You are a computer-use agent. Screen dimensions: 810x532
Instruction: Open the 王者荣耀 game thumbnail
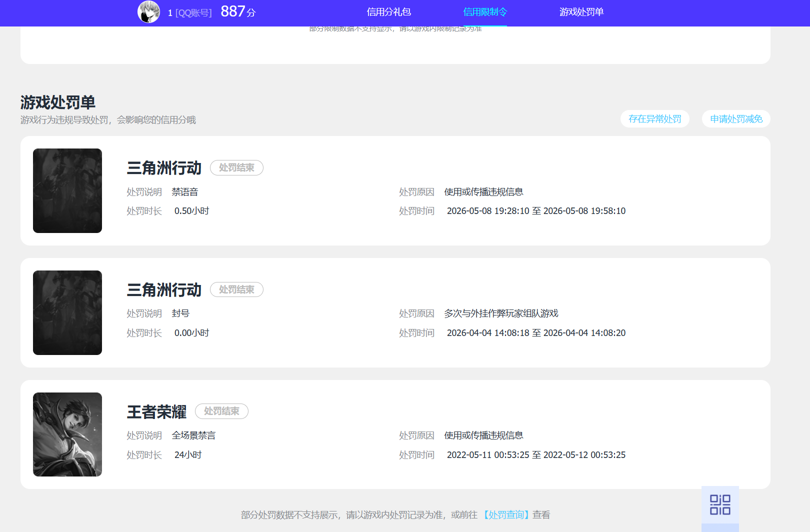coord(67,434)
